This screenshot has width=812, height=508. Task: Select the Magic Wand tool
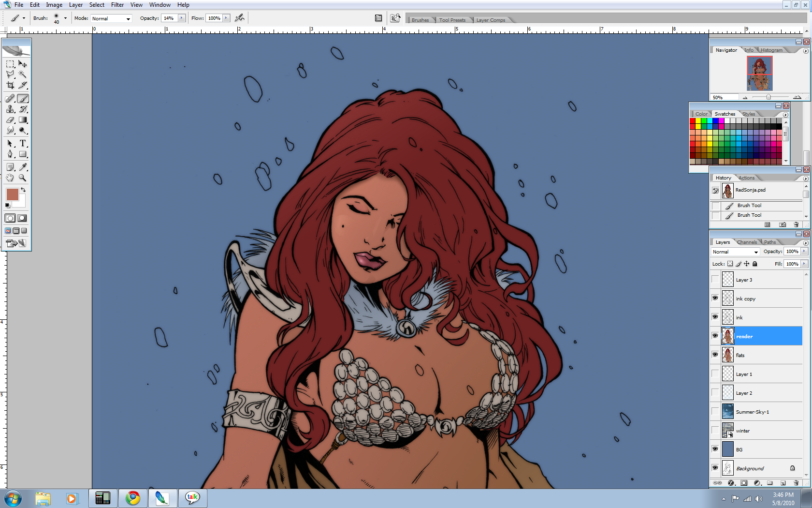coord(23,75)
